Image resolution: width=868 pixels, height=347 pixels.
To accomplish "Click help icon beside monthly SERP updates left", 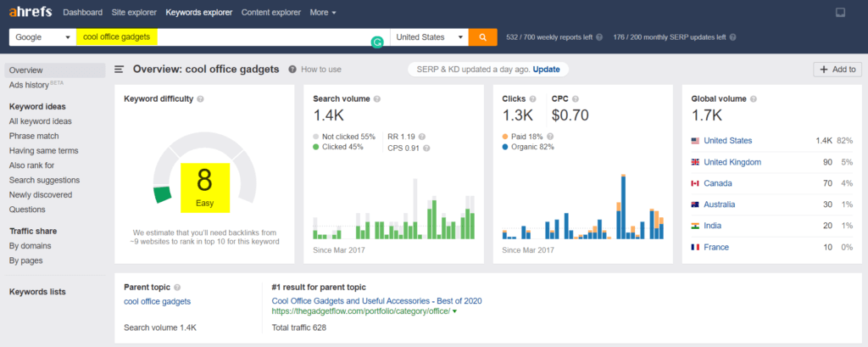I will [732, 37].
